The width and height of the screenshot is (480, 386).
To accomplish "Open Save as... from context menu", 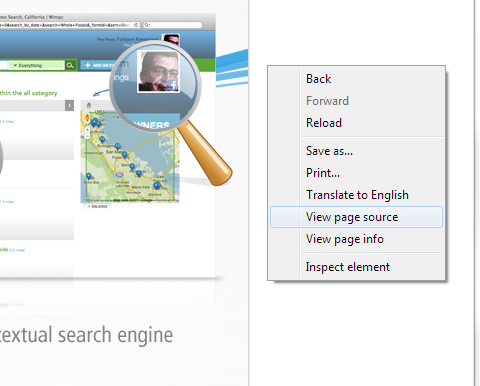I will [x=356, y=151].
